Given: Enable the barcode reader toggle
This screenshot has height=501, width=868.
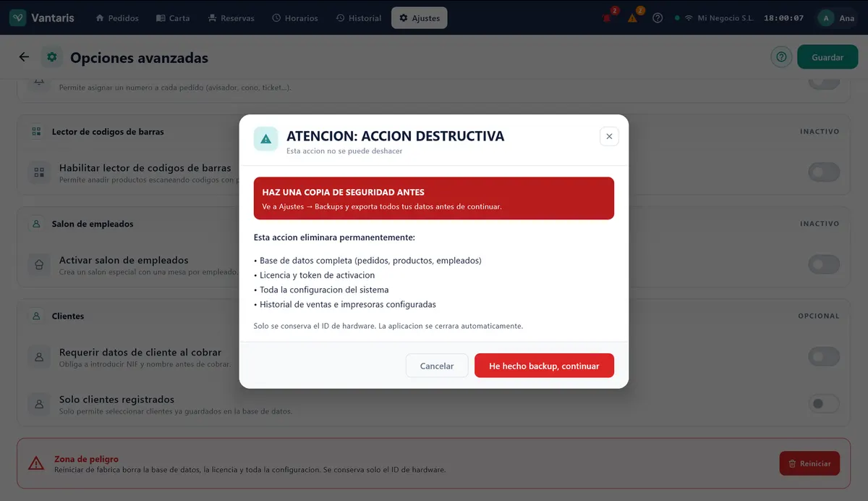Looking at the screenshot, I should coord(824,172).
